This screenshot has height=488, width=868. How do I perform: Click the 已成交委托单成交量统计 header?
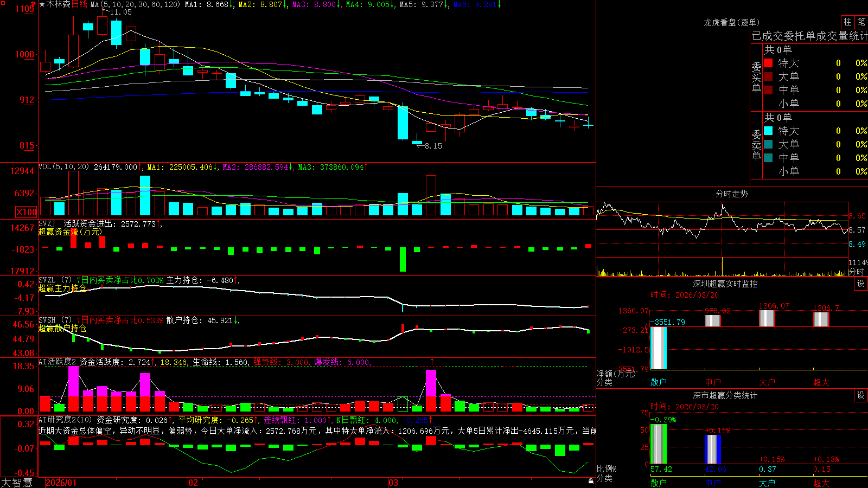click(x=809, y=36)
